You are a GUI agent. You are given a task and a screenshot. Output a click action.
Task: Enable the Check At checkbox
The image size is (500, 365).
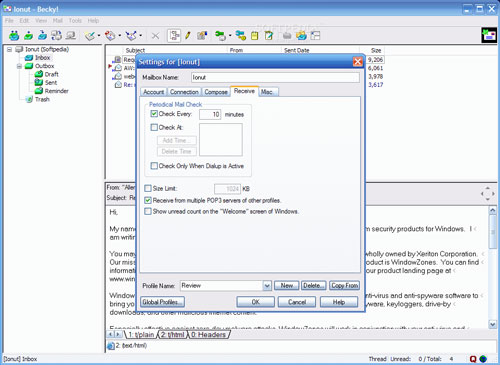pyautogui.click(x=154, y=127)
